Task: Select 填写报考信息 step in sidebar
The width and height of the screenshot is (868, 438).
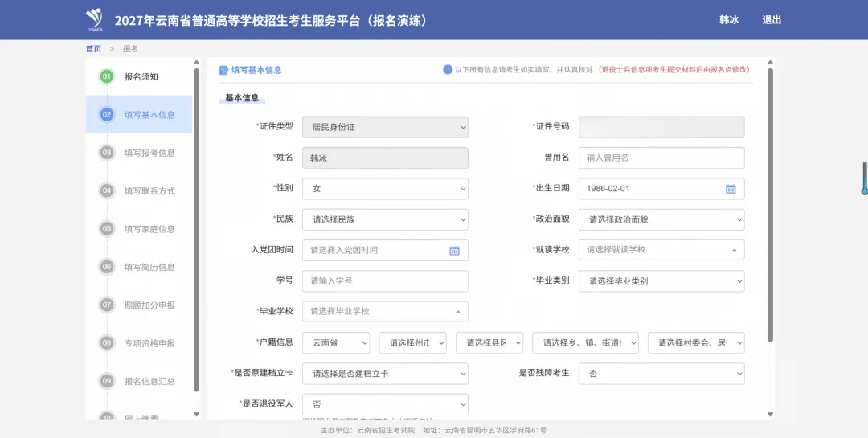Action: tap(139, 152)
